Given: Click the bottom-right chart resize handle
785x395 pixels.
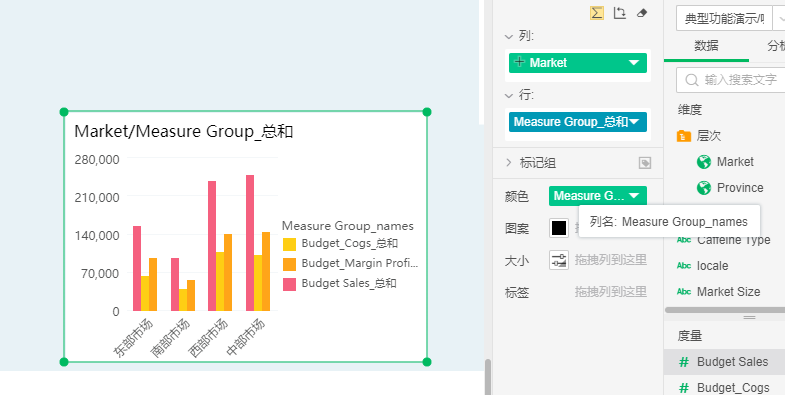Looking at the screenshot, I should 427,362.
